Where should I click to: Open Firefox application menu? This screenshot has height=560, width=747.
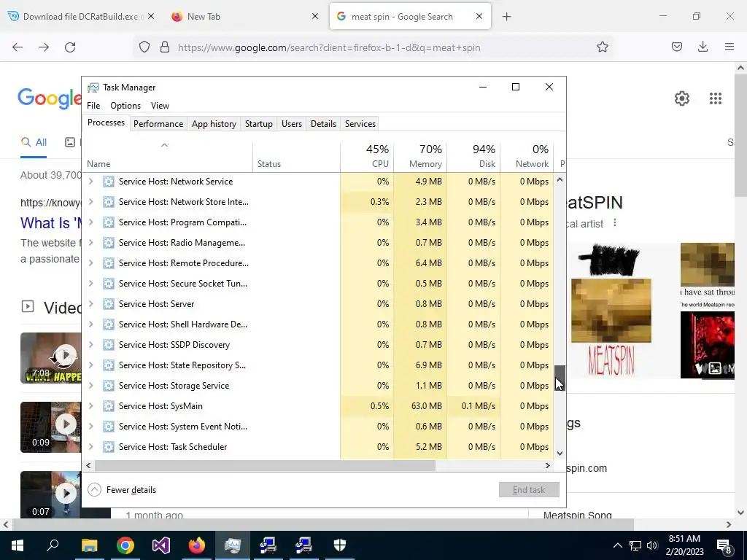(x=729, y=47)
